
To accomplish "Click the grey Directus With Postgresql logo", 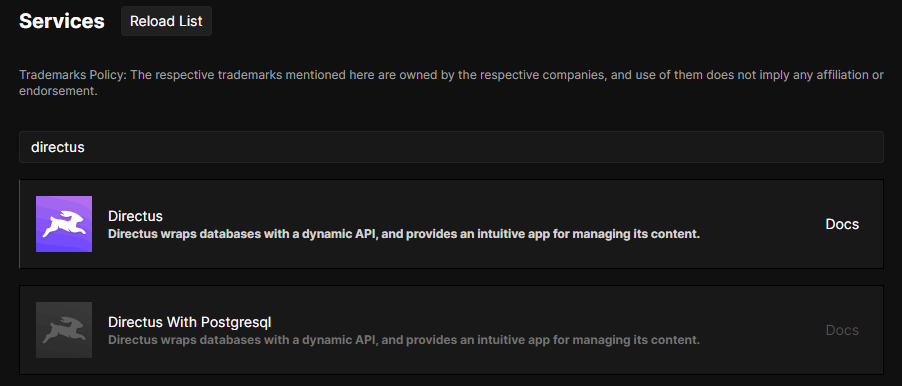I will click(x=64, y=330).
